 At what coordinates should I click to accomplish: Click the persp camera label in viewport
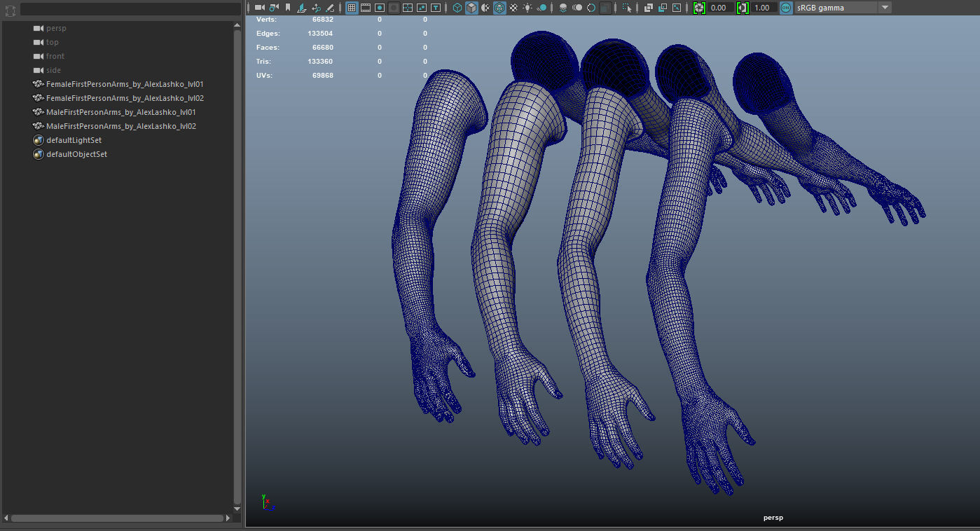[x=773, y=518]
